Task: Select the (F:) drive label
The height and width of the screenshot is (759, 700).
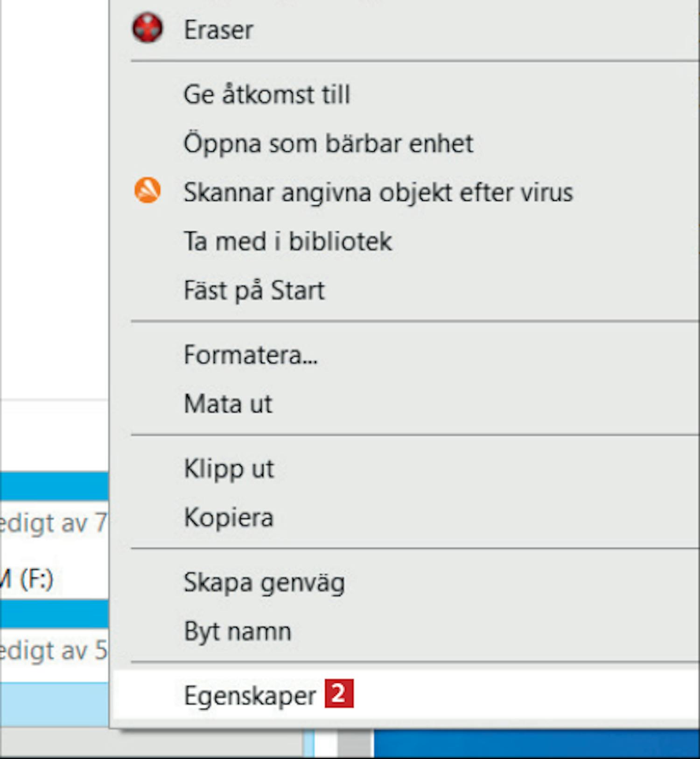Action: [28, 579]
